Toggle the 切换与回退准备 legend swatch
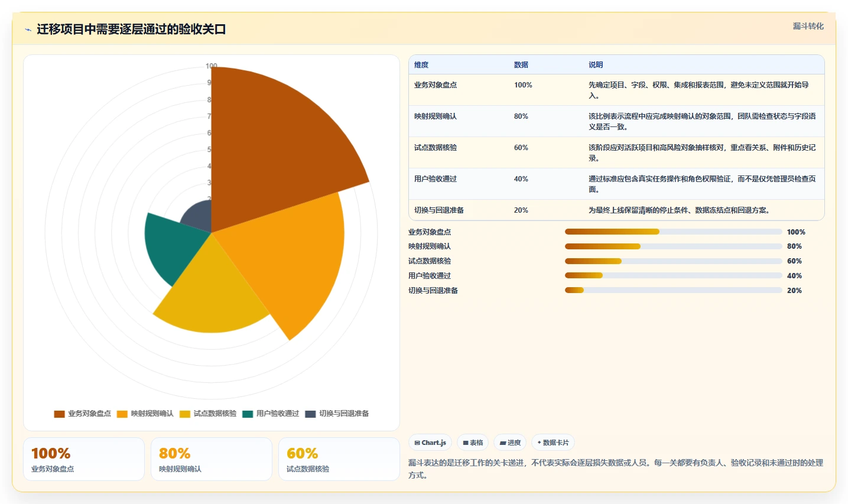Viewport: 848px width, 504px height. [x=310, y=414]
